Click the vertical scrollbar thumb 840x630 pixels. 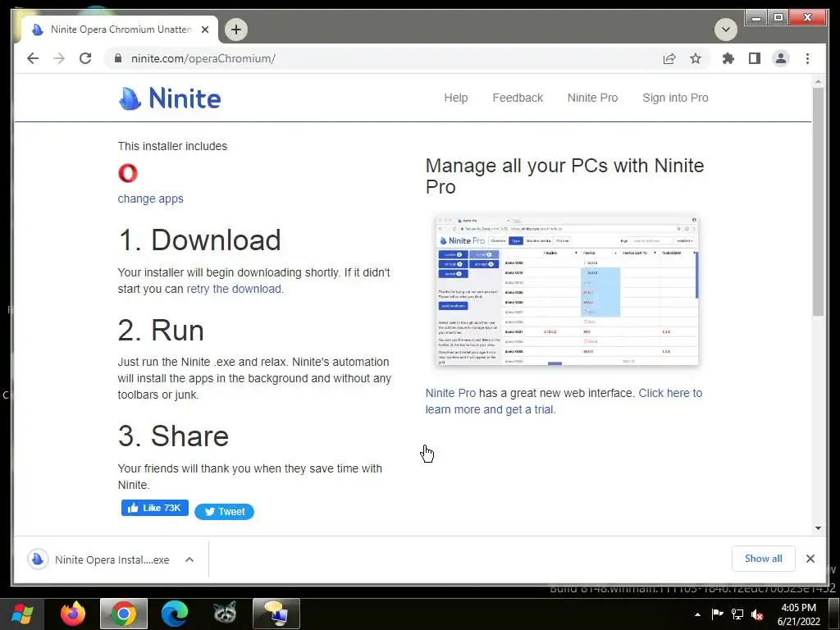pos(818,202)
